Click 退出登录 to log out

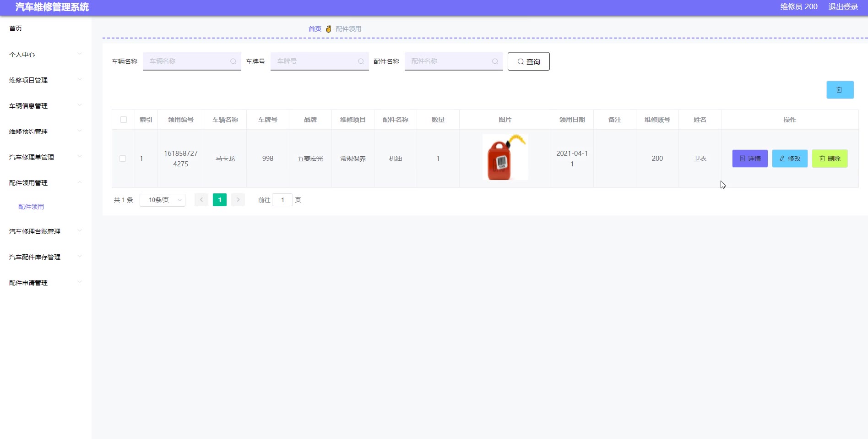(x=843, y=7)
